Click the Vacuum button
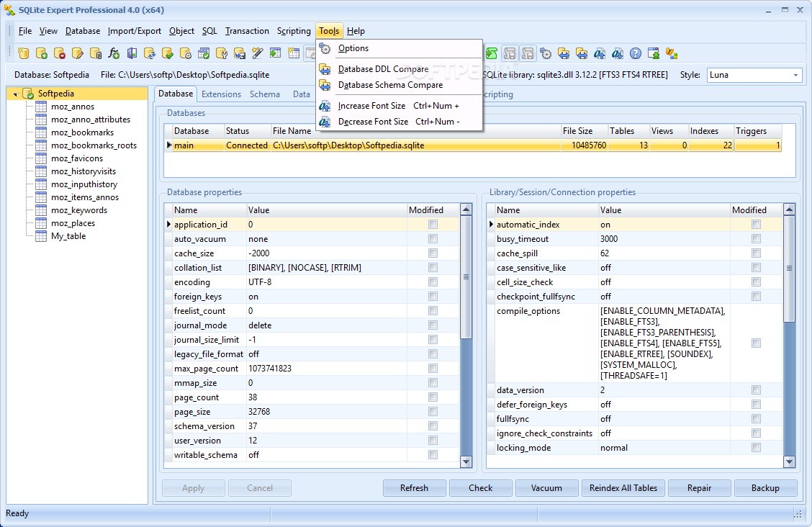This screenshot has height=527, width=812. pos(546,488)
